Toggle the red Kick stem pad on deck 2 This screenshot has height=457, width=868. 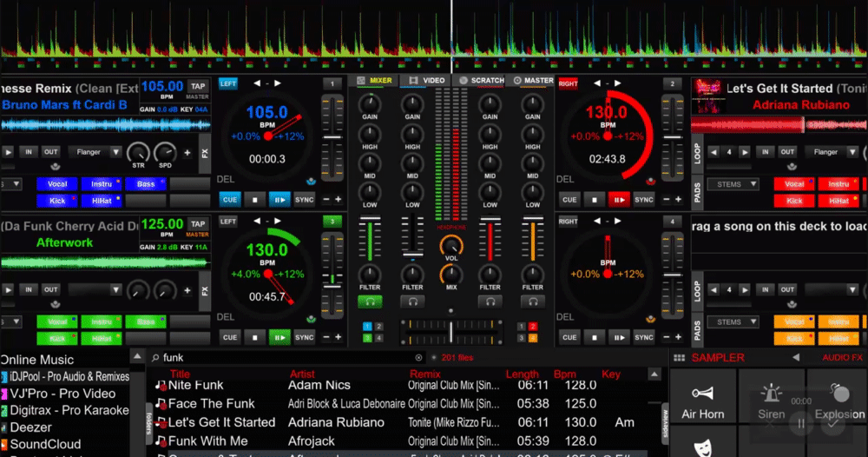[x=794, y=201]
